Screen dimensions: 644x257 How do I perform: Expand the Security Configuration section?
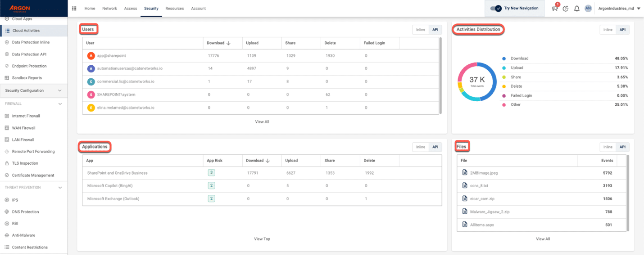click(34, 90)
